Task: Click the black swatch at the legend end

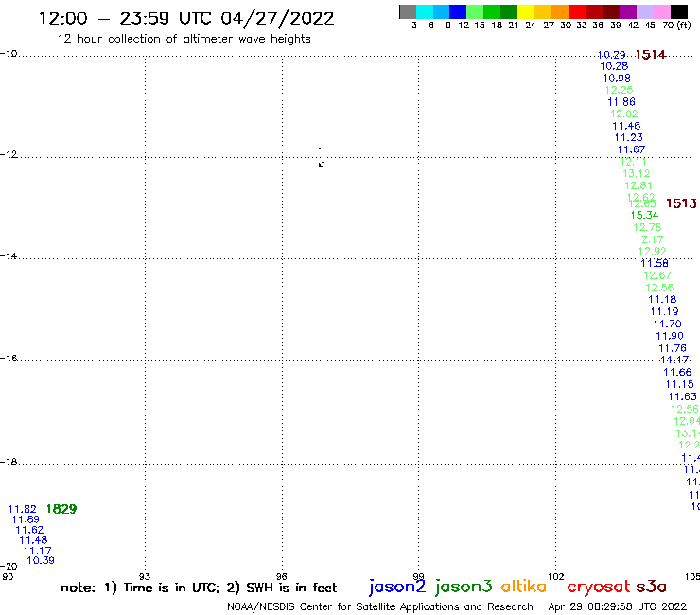Action: [x=679, y=11]
